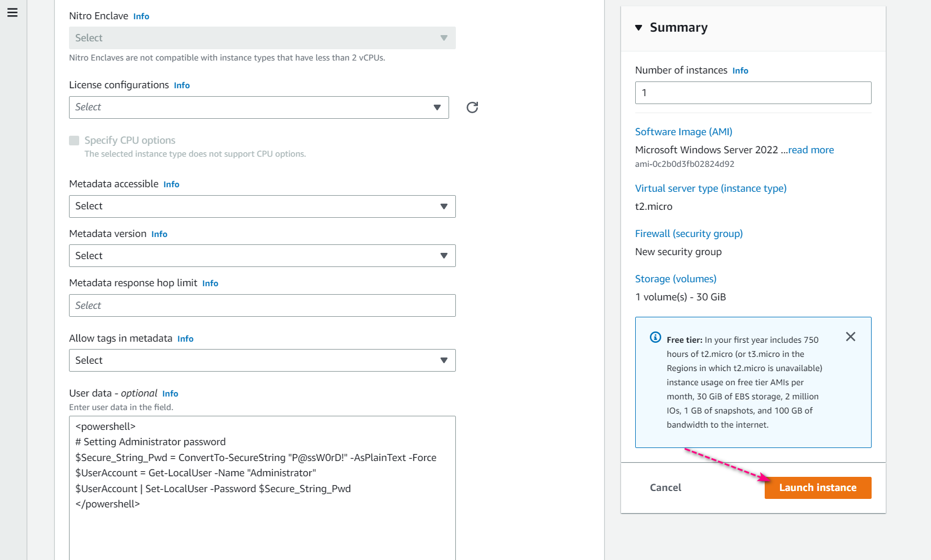931x560 pixels.
Task: Open Virtual server type (instance type) link
Action: coord(710,188)
